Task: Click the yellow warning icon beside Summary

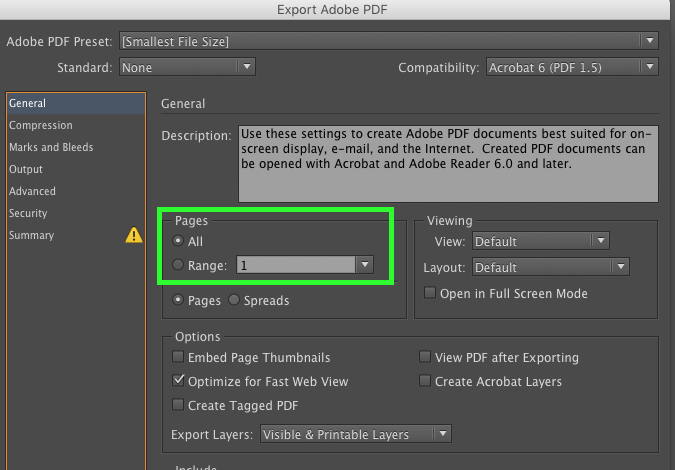Action: (133, 236)
